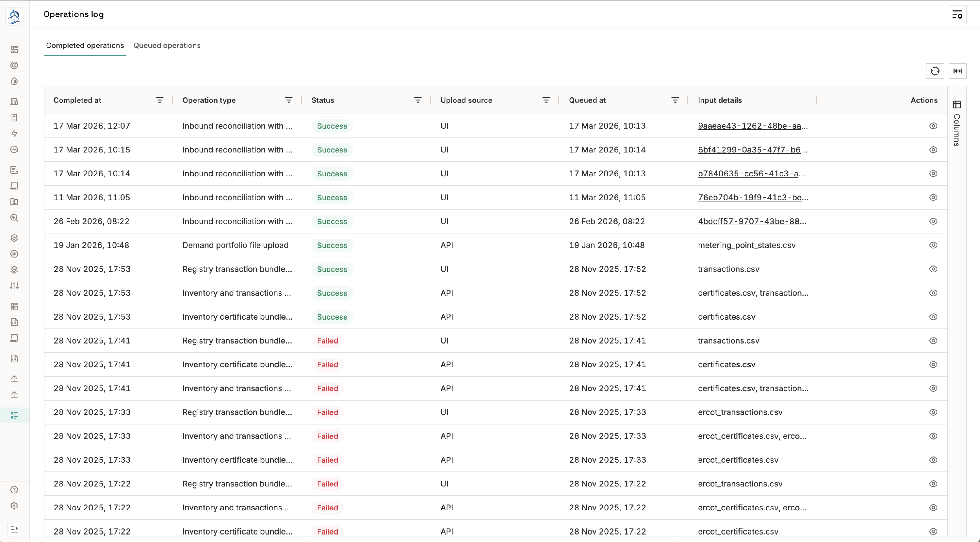Click the lightning bolt sidebar icon
The height and width of the screenshot is (542, 980).
[14, 134]
